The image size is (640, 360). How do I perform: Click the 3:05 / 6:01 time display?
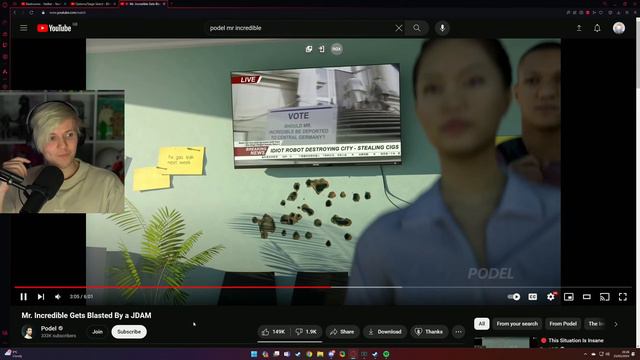point(81,297)
